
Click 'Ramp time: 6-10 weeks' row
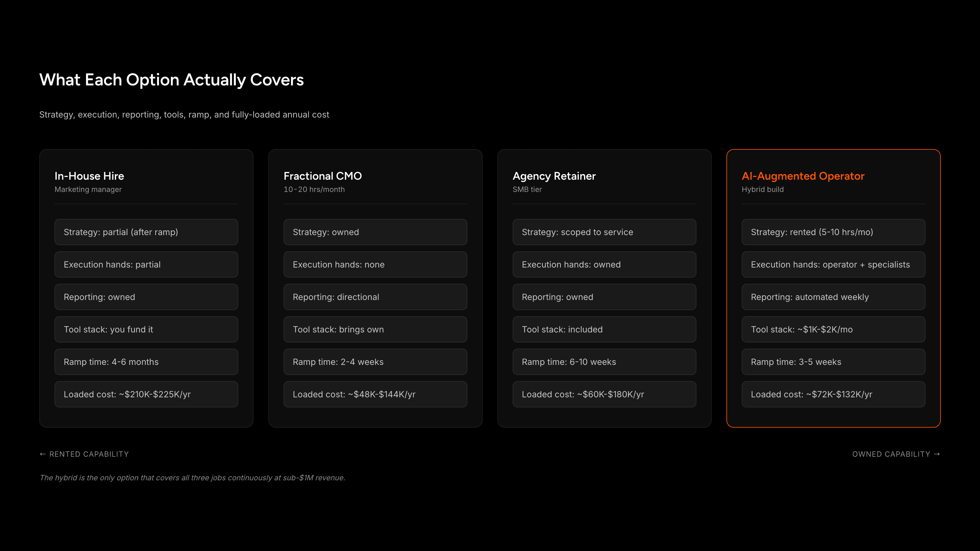coord(605,362)
